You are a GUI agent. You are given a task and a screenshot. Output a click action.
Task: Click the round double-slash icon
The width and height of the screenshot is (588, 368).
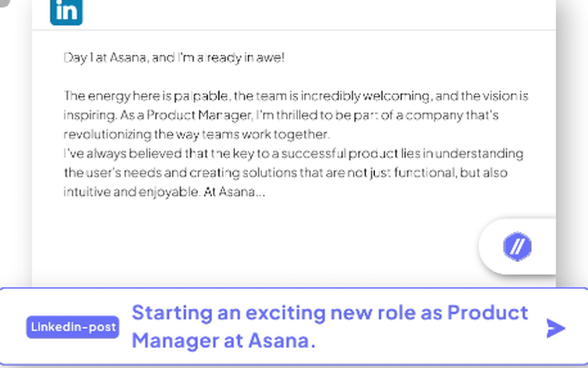pyautogui.click(x=517, y=246)
